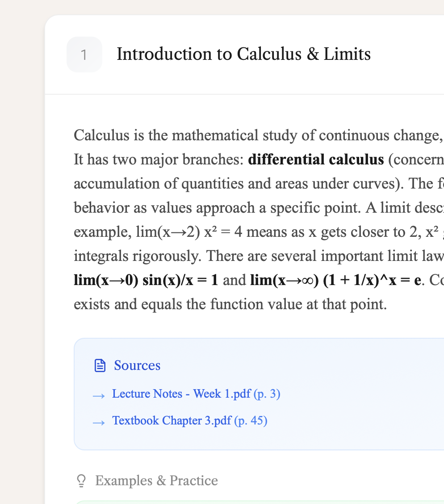Click the lightbulb icon beside Examples & Practice

point(81,481)
